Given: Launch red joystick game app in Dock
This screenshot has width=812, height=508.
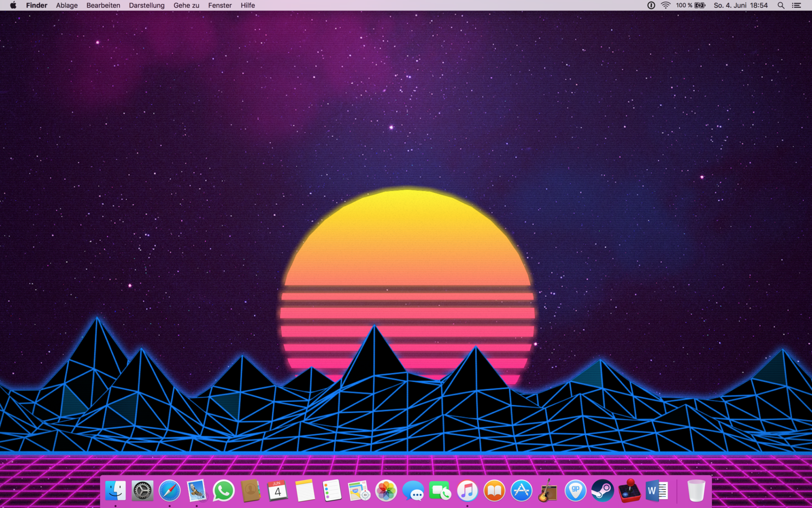Looking at the screenshot, I should [630, 491].
